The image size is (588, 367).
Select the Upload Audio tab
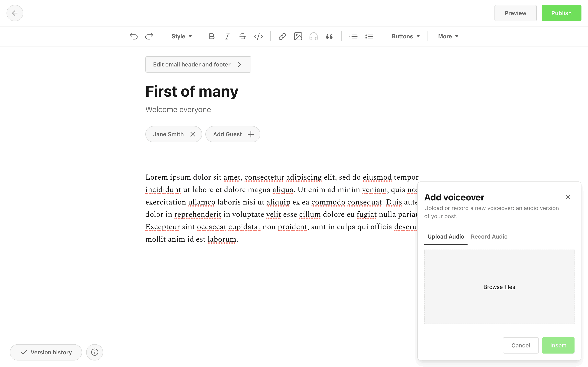[x=446, y=237]
